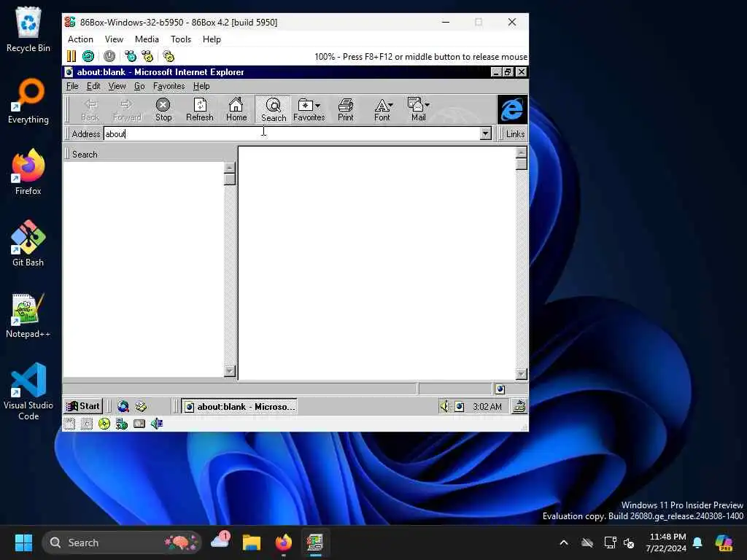Click the 86Box sound status icon
The height and width of the screenshot is (560, 747).
157,424
